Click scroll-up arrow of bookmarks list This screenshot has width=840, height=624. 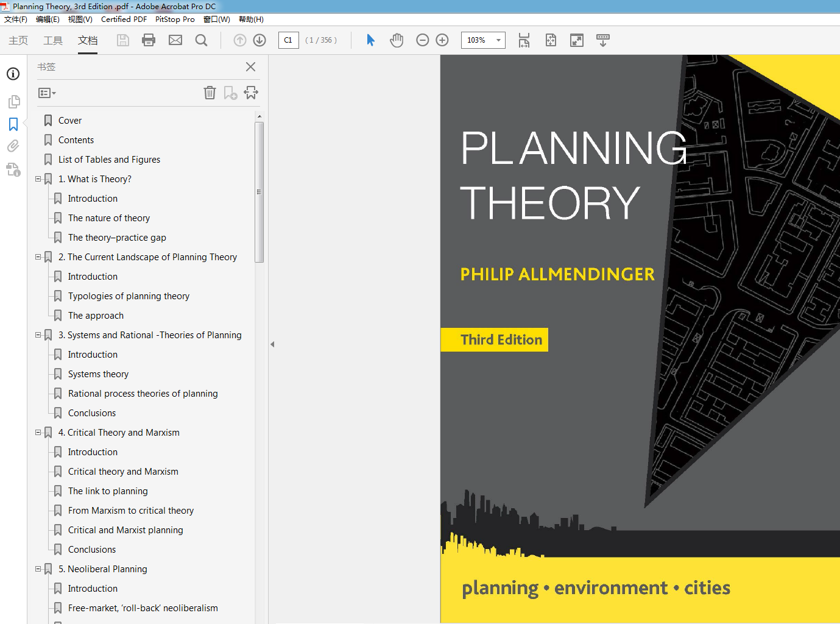tap(259, 116)
